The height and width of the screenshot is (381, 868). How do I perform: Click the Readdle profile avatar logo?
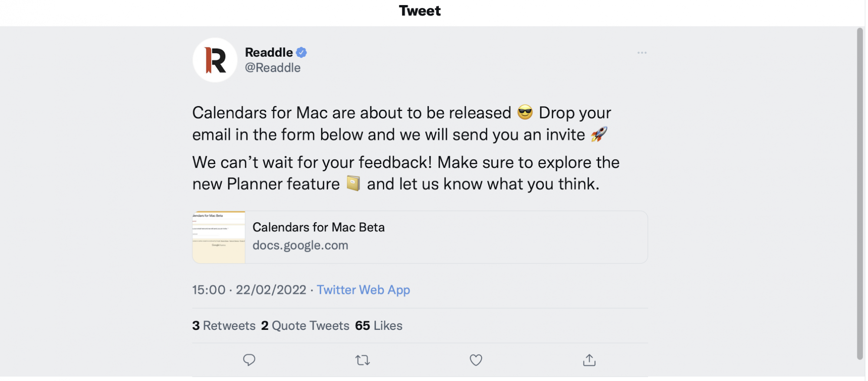tap(215, 60)
